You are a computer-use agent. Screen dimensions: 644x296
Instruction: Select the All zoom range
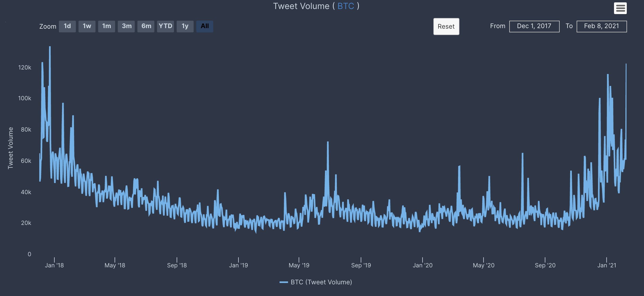205,26
